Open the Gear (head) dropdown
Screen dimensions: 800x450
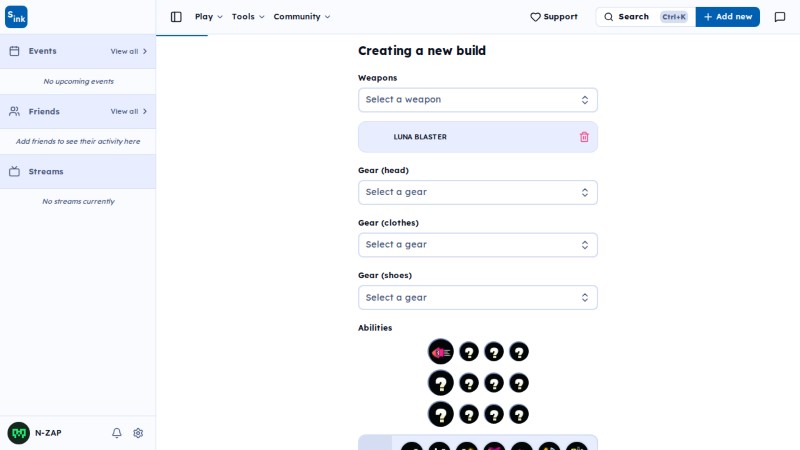[x=478, y=192]
